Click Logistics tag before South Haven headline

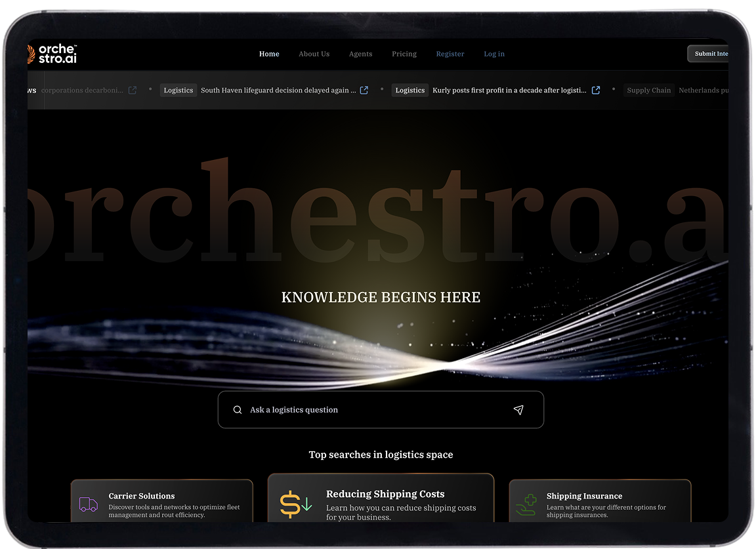[178, 90]
